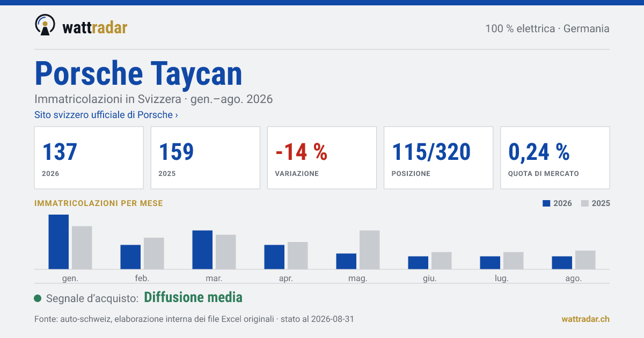
Task: Click the blue July 2026 bar
Action: point(490,262)
